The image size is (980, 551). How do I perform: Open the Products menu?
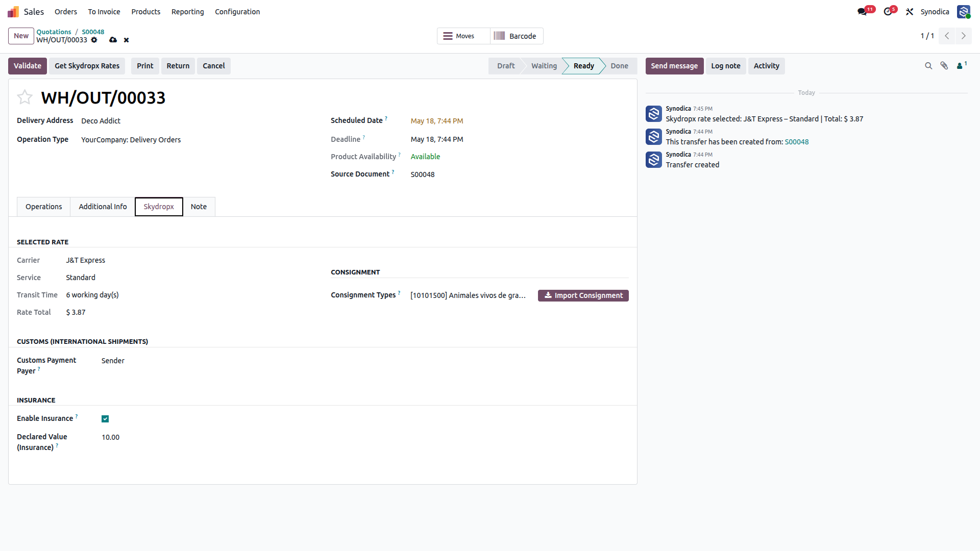146,12
